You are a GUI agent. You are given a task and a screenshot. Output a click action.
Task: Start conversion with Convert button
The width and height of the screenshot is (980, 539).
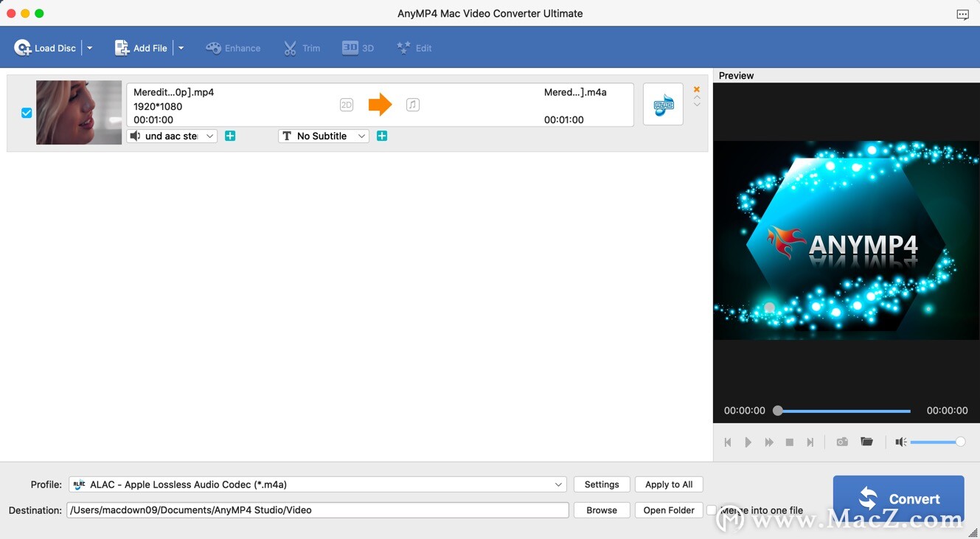899,499
